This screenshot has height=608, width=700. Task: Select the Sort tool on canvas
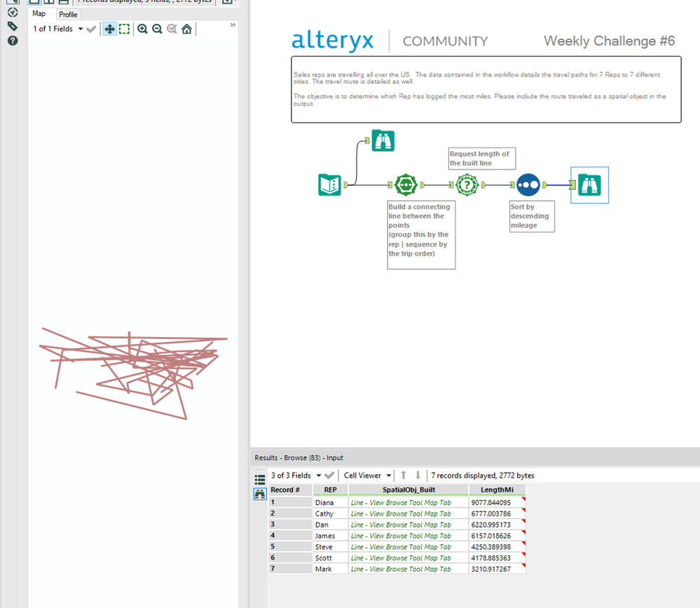528,185
